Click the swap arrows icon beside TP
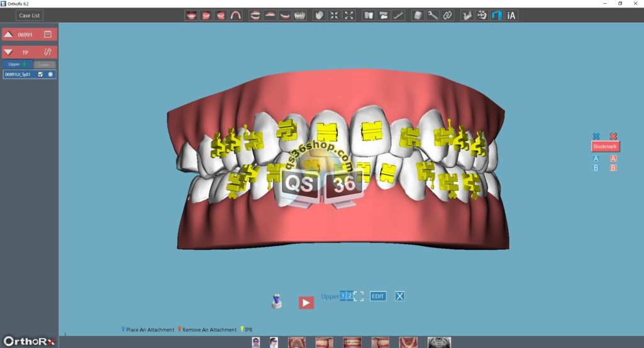Viewport: 644px width, 348px height. [x=48, y=52]
